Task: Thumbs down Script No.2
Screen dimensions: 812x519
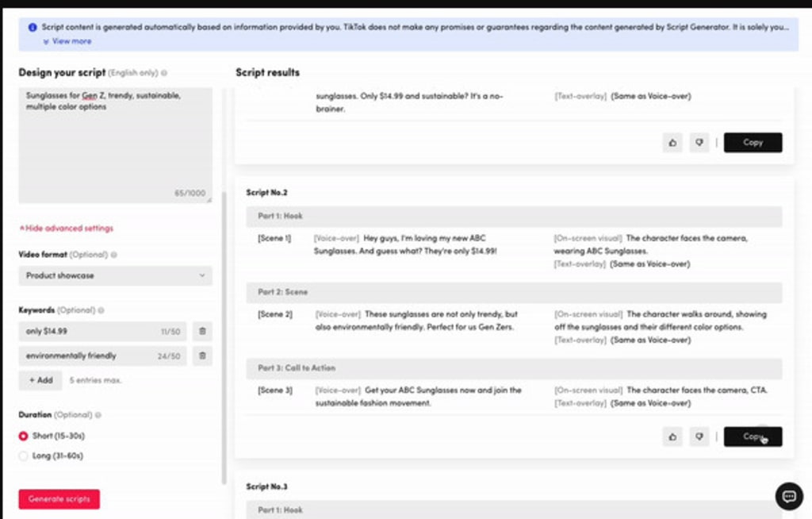Action: point(699,436)
